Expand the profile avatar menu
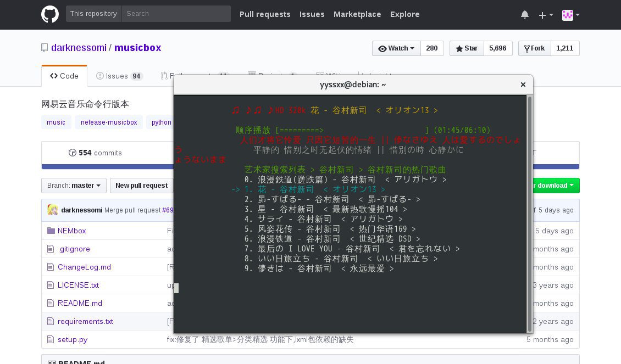Screen dimensions: 621x364 pos(568,15)
